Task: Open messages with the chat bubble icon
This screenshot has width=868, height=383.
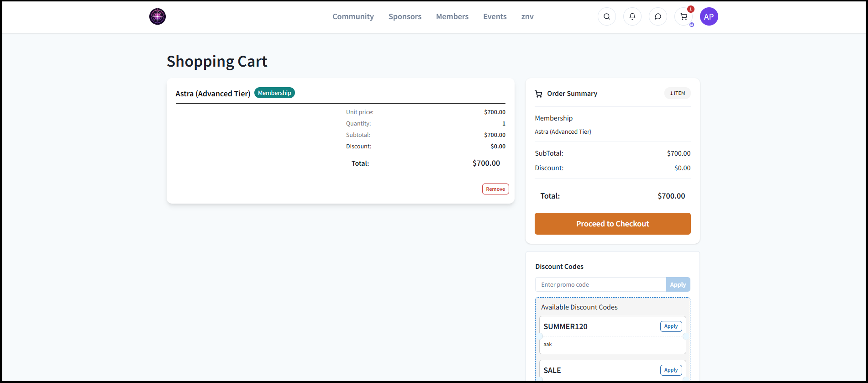Action: 658,16
